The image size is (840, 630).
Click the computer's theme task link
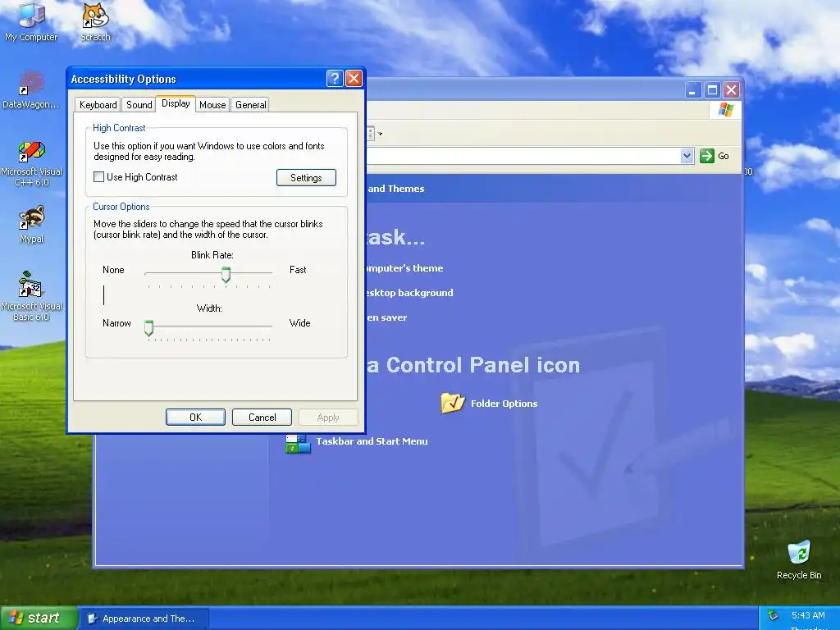(404, 268)
